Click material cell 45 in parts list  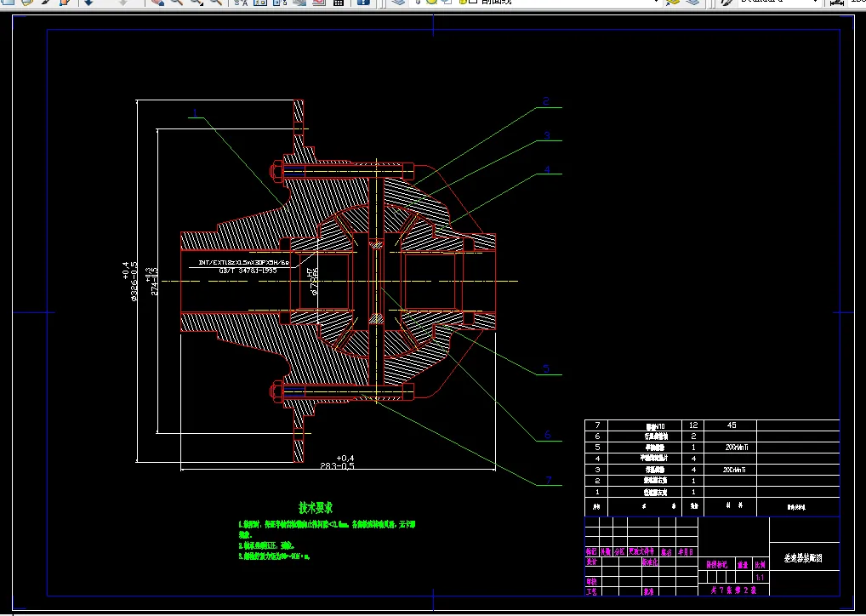732,425
